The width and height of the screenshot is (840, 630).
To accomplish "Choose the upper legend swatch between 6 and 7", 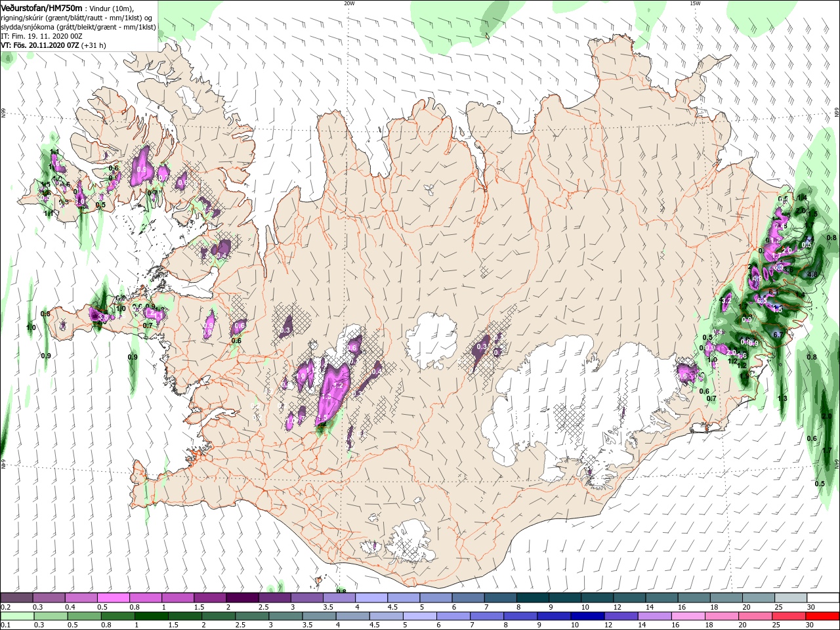I will pos(467,598).
